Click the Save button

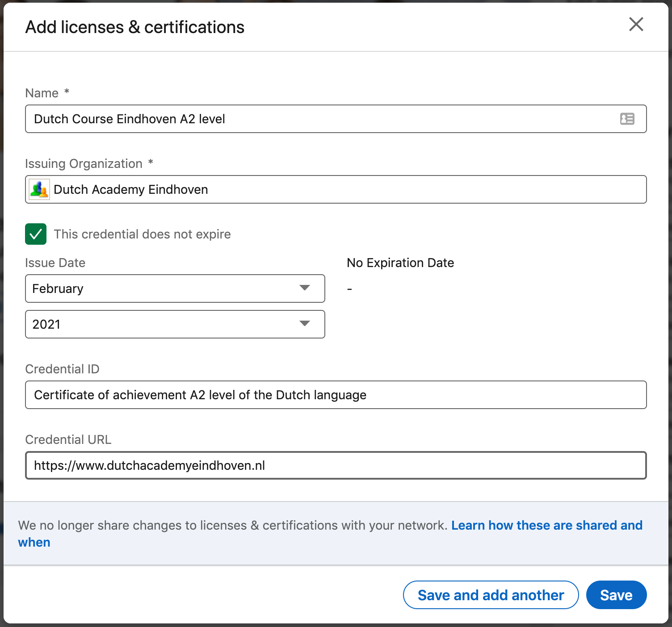[x=616, y=595]
